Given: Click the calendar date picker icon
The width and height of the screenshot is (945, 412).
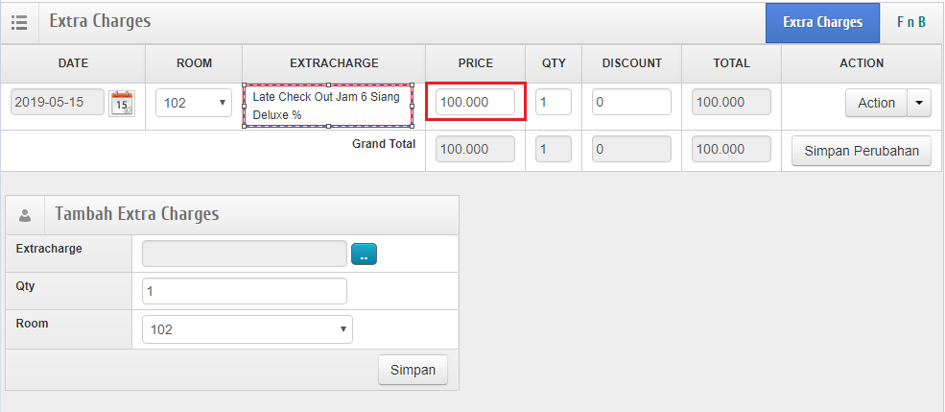Looking at the screenshot, I should coord(121,103).
